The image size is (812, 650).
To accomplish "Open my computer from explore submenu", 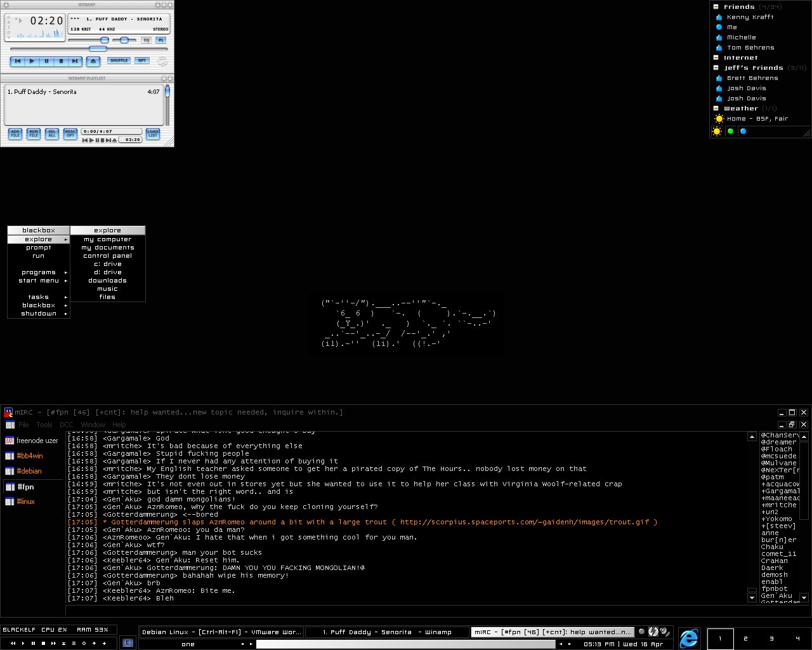I will [x=107, y=239].
